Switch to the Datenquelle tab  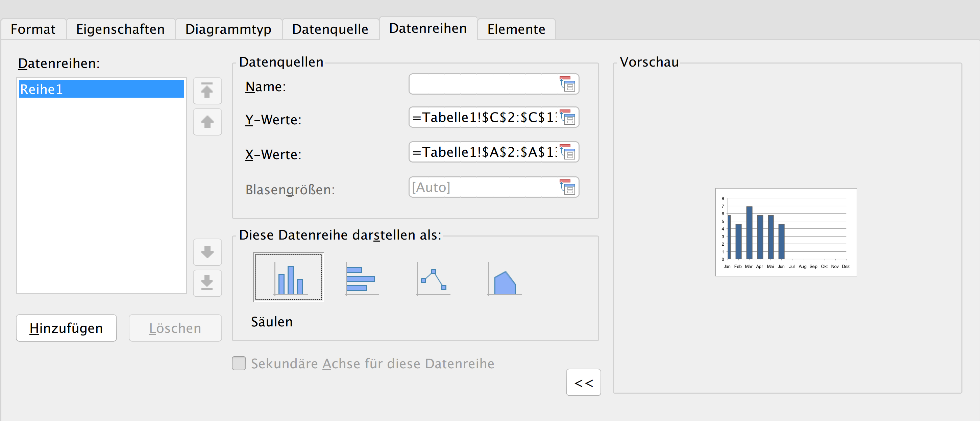(x=330, y=29)
